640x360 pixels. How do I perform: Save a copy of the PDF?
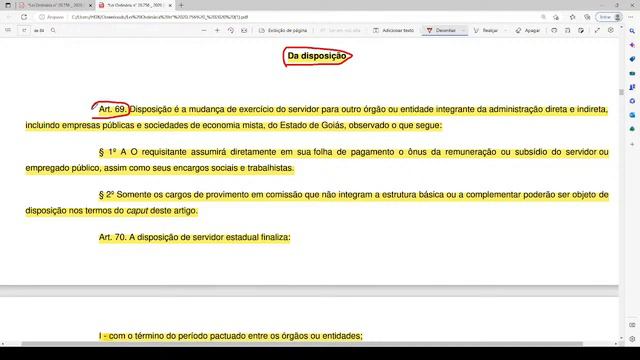(x=581, y=30)
